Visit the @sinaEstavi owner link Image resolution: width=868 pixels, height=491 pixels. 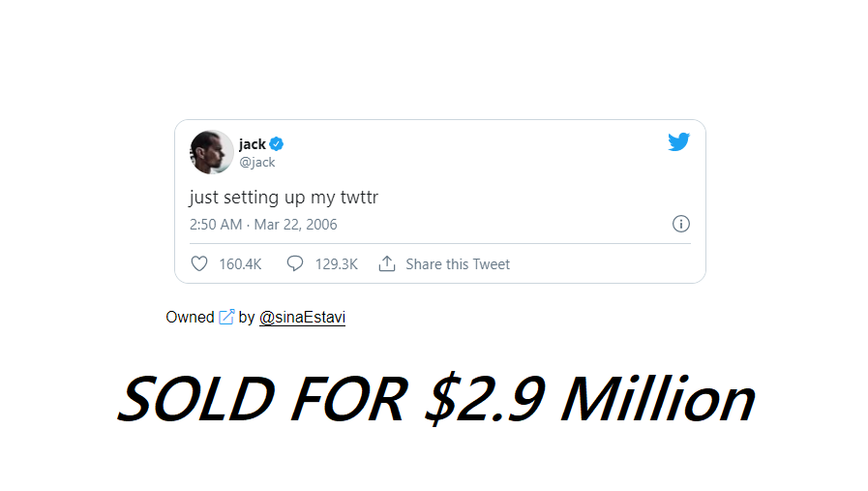(x=302, y=318)
